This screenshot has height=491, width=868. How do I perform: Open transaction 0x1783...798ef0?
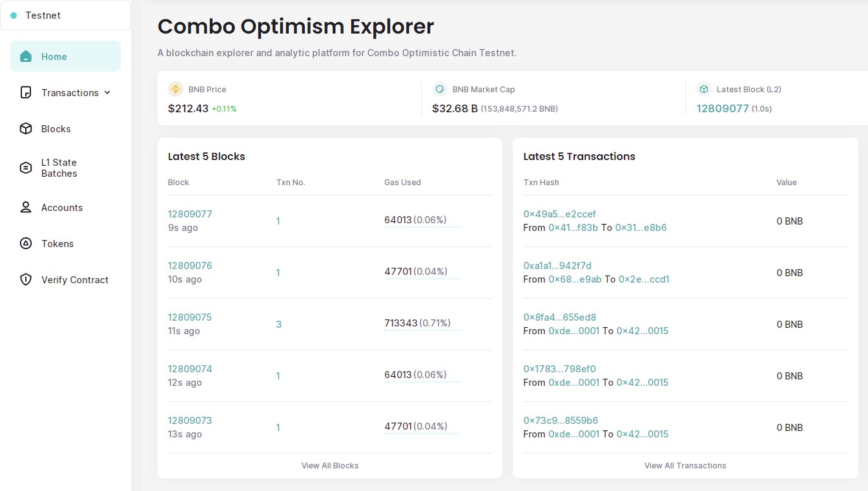point(559,369)
